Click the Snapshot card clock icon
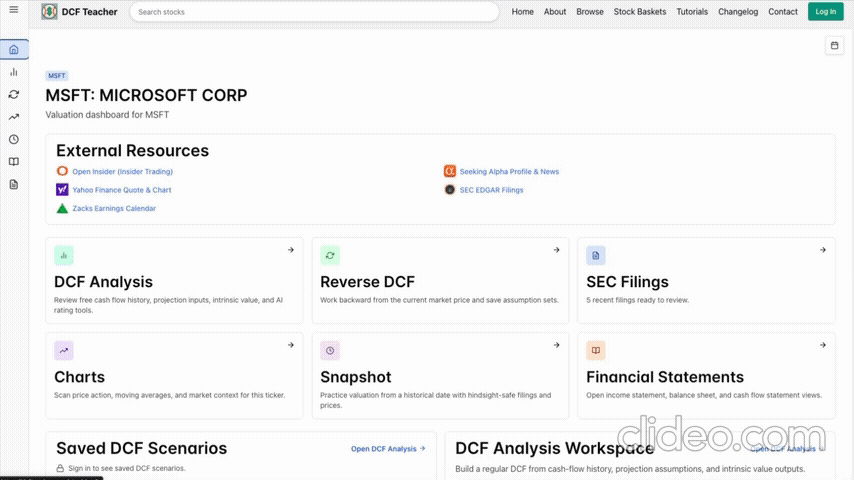This screenshot has height=480, width=854. coord(330,351)
